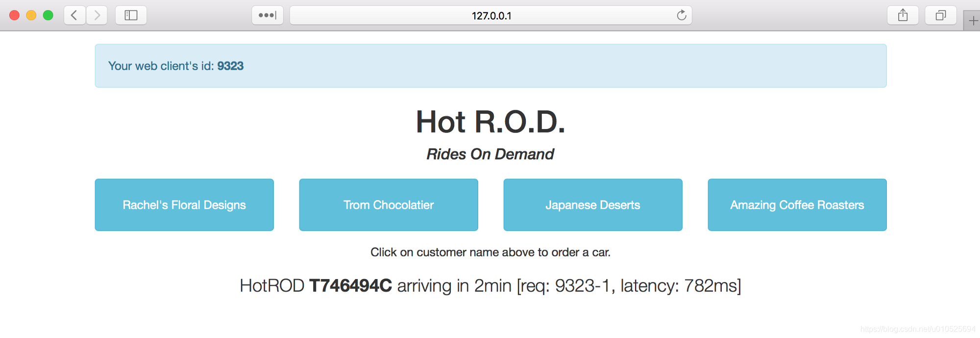Open the extension button left of address bar
The width and height of the screenshot is (980, 338).
[x=268, y=15]
